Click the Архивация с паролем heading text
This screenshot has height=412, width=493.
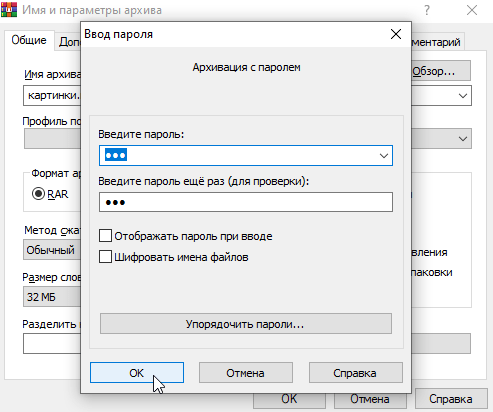point(246,67)
